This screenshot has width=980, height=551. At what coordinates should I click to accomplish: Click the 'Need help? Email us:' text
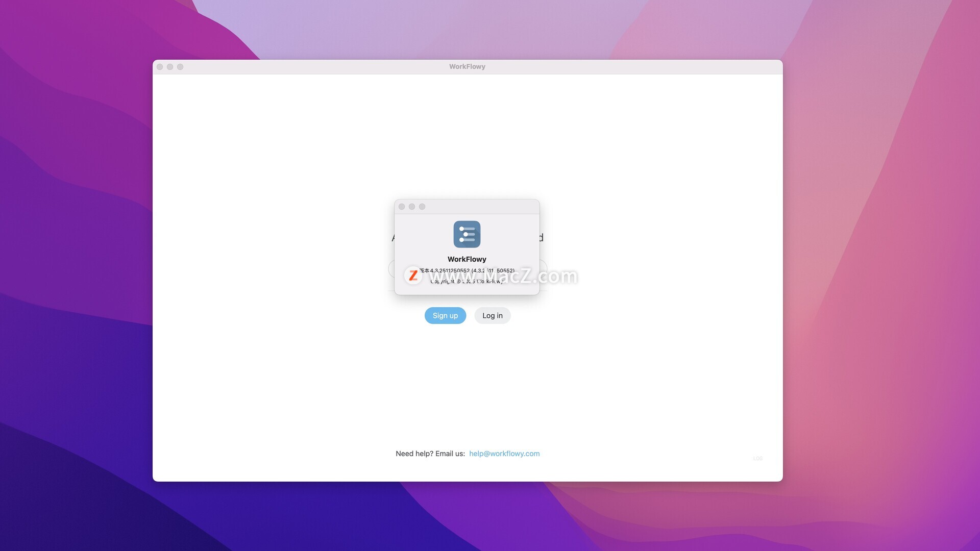430,454
